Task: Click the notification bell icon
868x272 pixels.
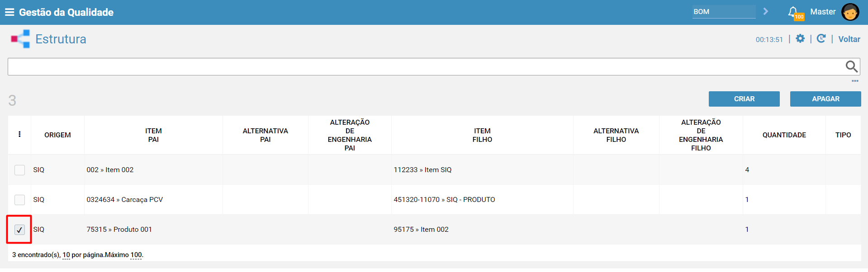Action: 793,12
